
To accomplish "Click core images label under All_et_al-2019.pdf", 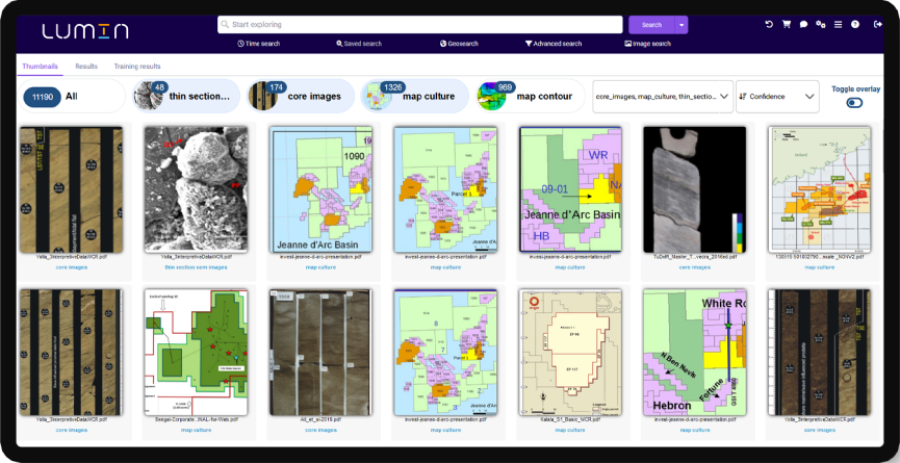I will [321, 430].
